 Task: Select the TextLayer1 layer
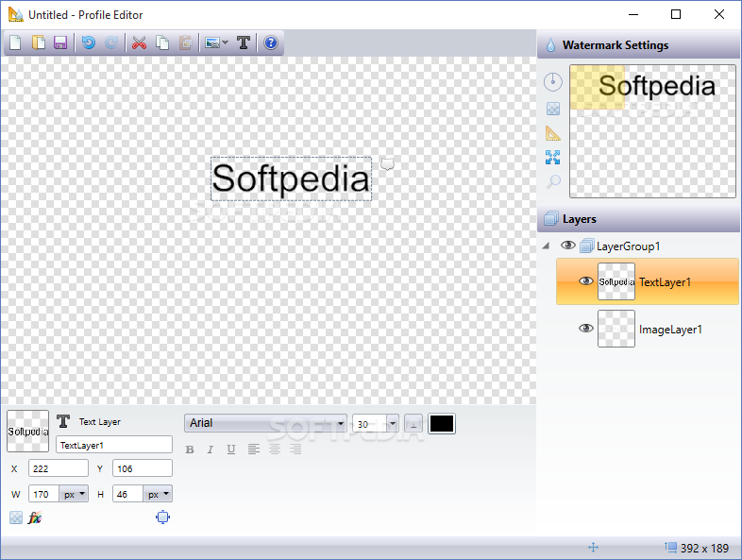tap(648, 281)
